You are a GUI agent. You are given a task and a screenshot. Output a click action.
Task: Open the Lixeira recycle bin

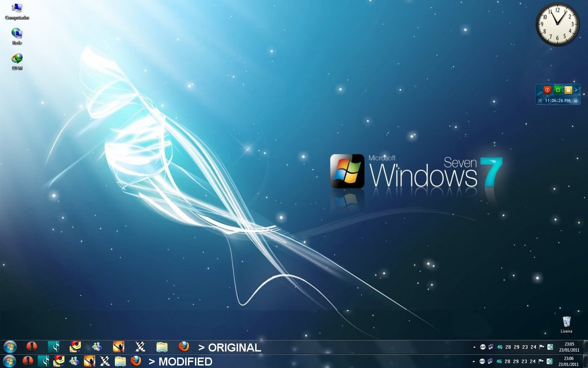pos(566,323)
